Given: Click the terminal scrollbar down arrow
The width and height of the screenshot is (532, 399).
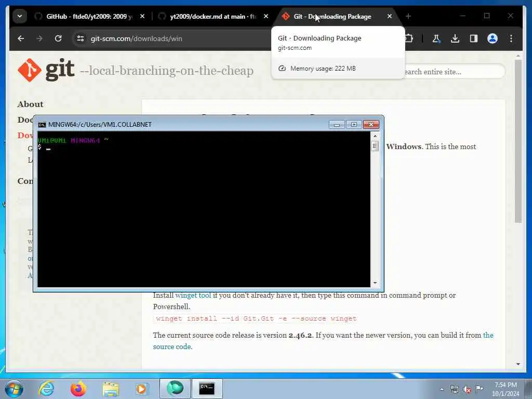Looking at the screenshot, I should pos(375,283).
